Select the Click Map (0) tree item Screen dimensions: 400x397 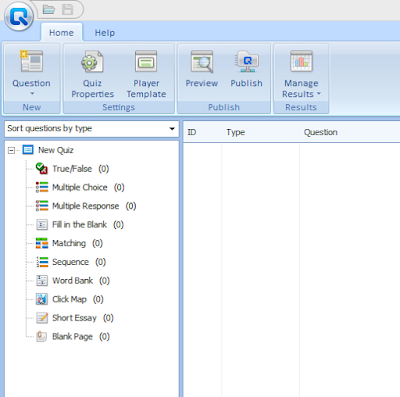tap(78, 299)
